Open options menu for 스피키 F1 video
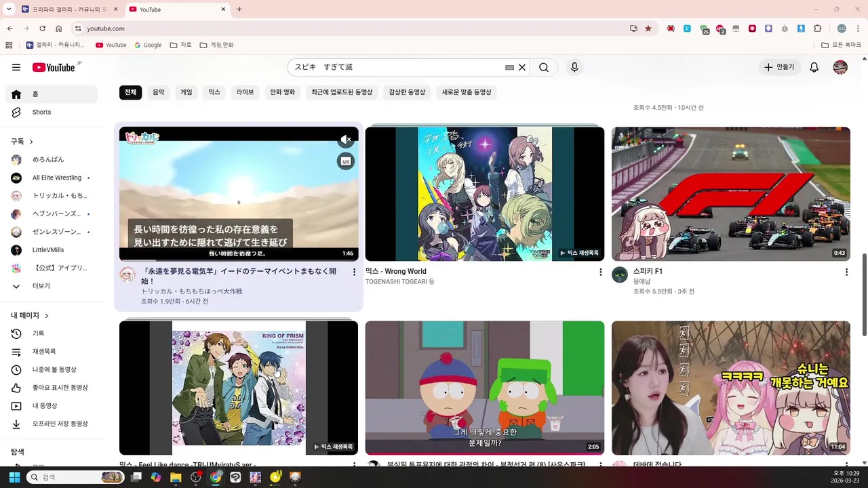The height and width of the screenshot is (488, 868). 846,272
